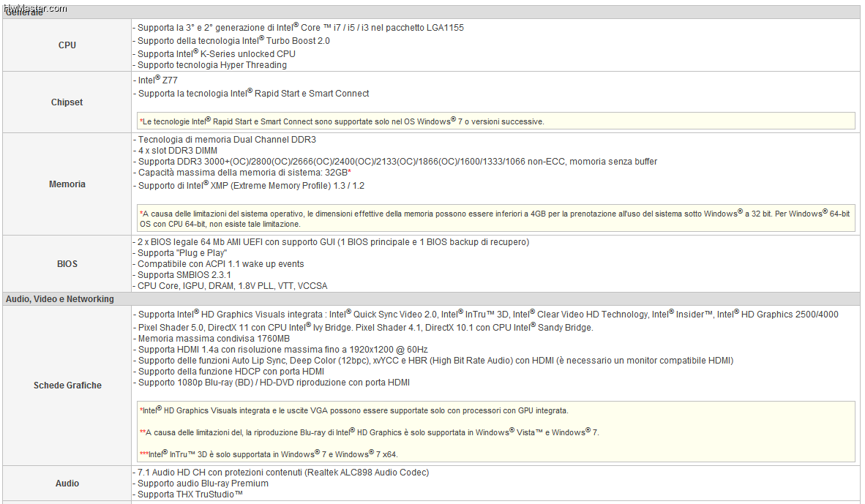Select the Chipset row label
Image resolution: width=865 pixels, height=504 pixels.
(67, 102)
